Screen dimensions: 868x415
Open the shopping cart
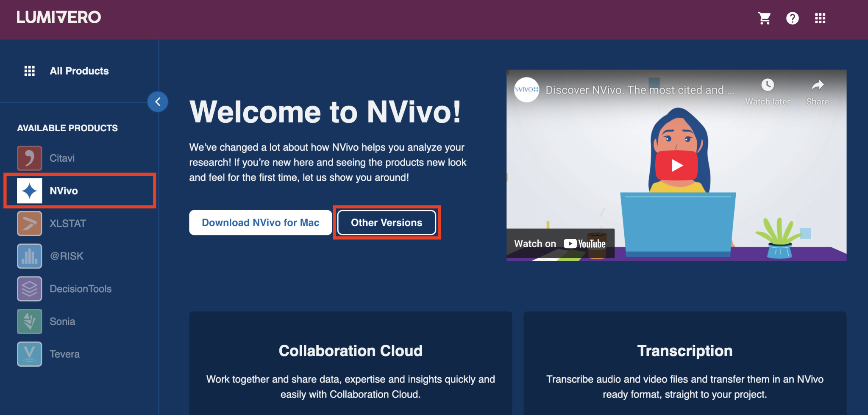click(764, 18)
